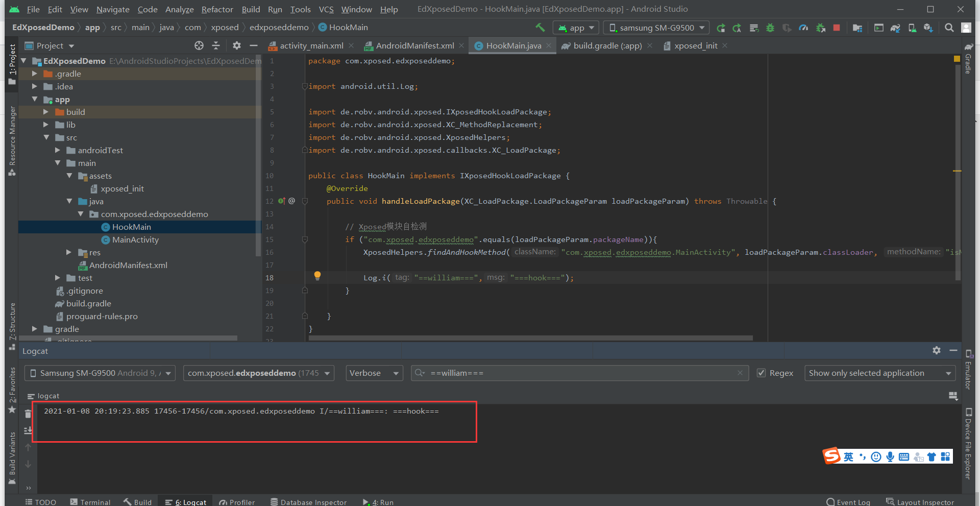
Task: Collapse the src folder in Project tree
Action: [x=46, y=137]
